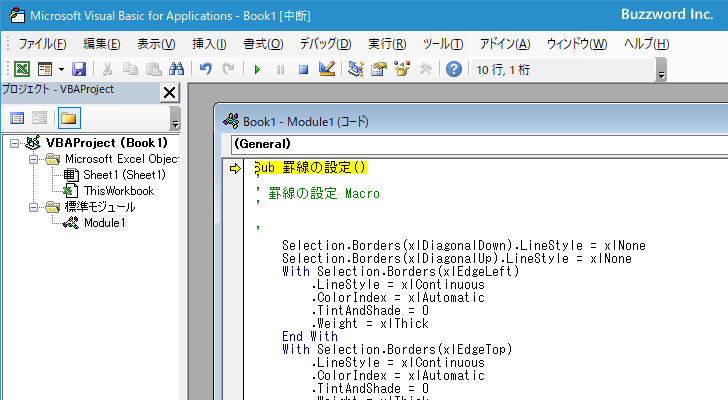Open the Insert UserForm dropdown arrow
This screenshot has height=400, width=728.
point(61,70)
